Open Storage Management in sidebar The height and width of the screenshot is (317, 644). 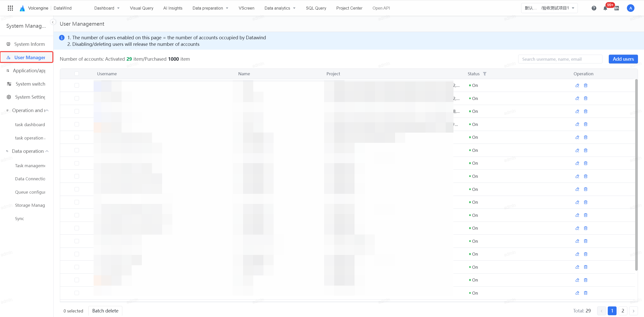30,205
